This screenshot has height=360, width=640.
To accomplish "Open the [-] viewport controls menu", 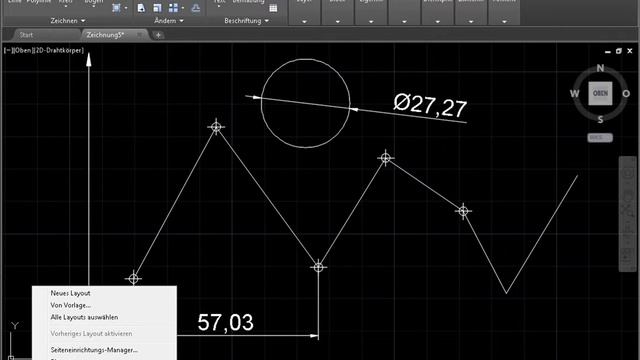I will (8, 50).
